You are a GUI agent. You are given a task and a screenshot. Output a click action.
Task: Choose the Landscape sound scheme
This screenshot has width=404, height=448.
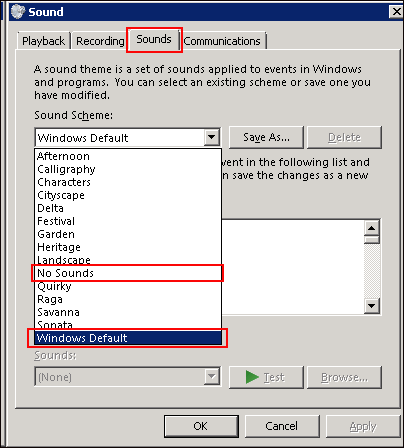click(128, 260)
